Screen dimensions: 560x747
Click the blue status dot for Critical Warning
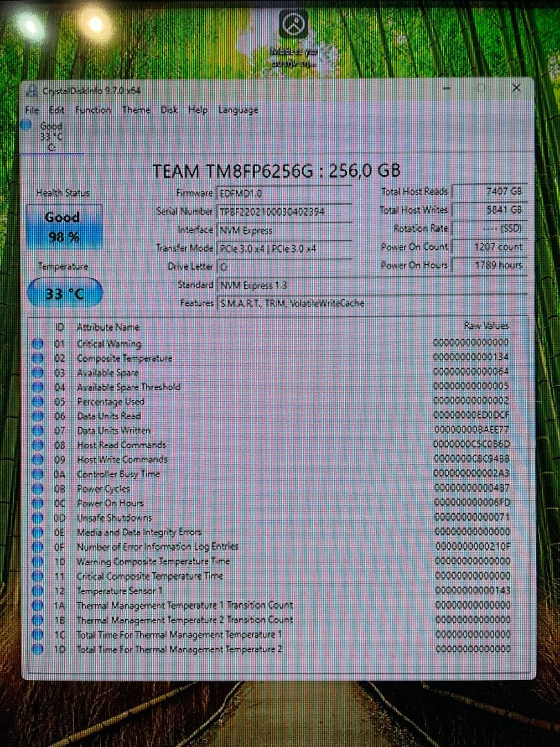click(x=37, y=344)
